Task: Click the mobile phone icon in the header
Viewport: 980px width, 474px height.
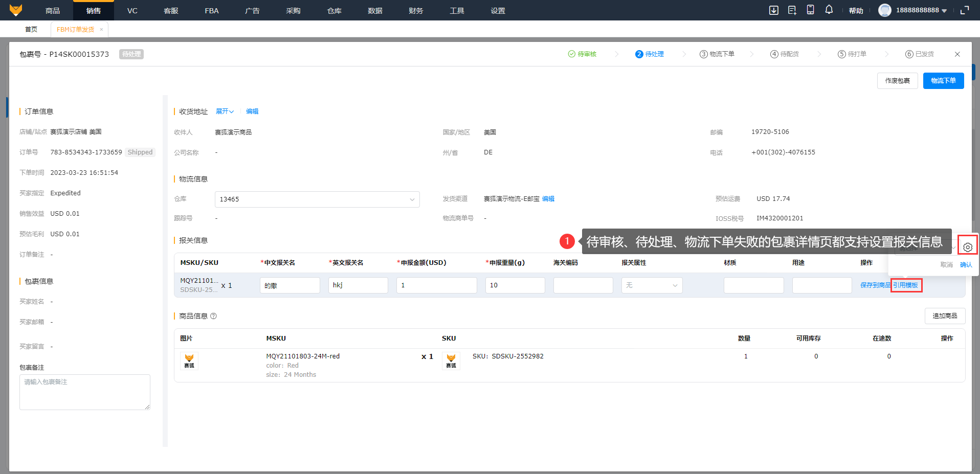Action: point(810,10)
